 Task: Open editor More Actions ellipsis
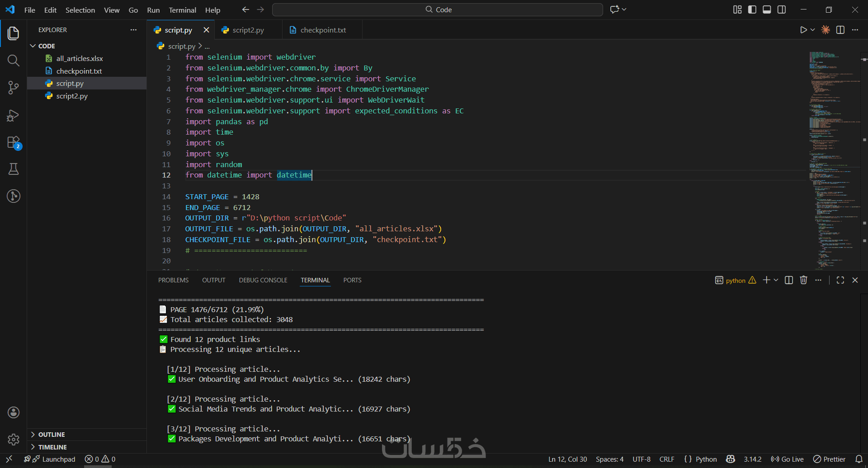tap(855, 30)
